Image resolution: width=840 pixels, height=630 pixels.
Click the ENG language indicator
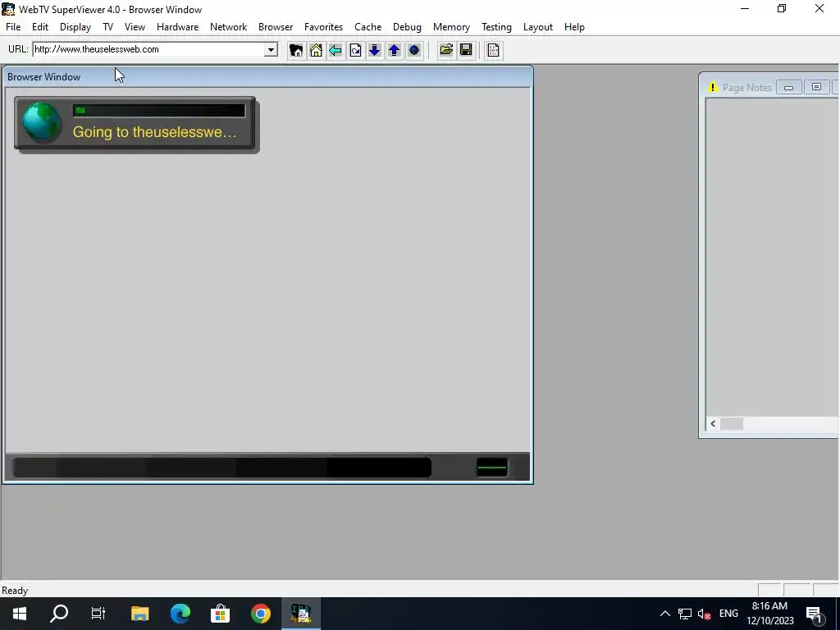point(728,614)
